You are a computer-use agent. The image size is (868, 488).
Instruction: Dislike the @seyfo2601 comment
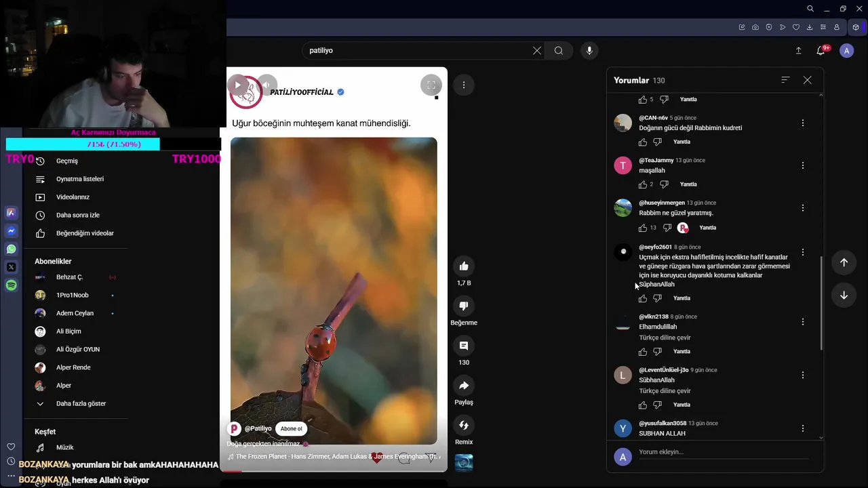pyautogui.click(x=657, y=298)
